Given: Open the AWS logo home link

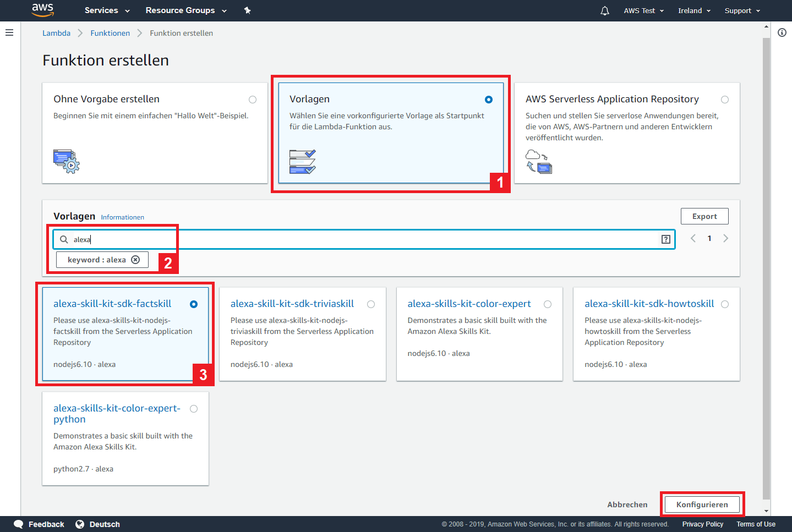Looking at the screenshot, I should click(42, 10).
